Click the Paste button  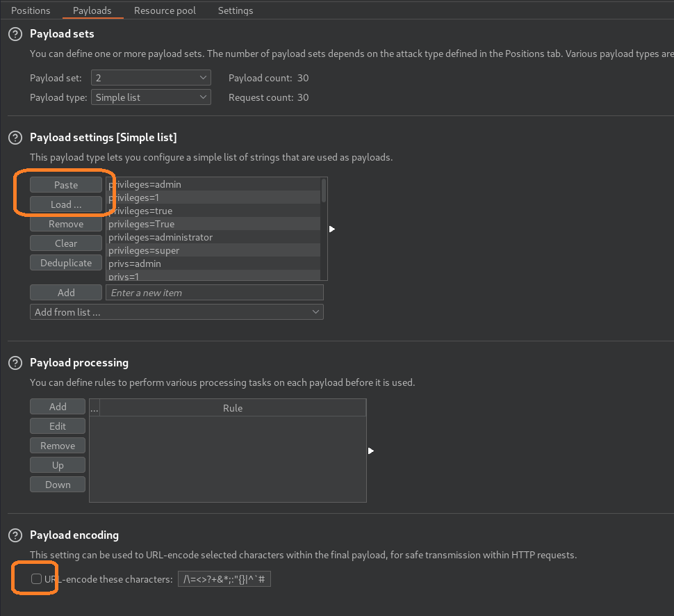(65, 184)
